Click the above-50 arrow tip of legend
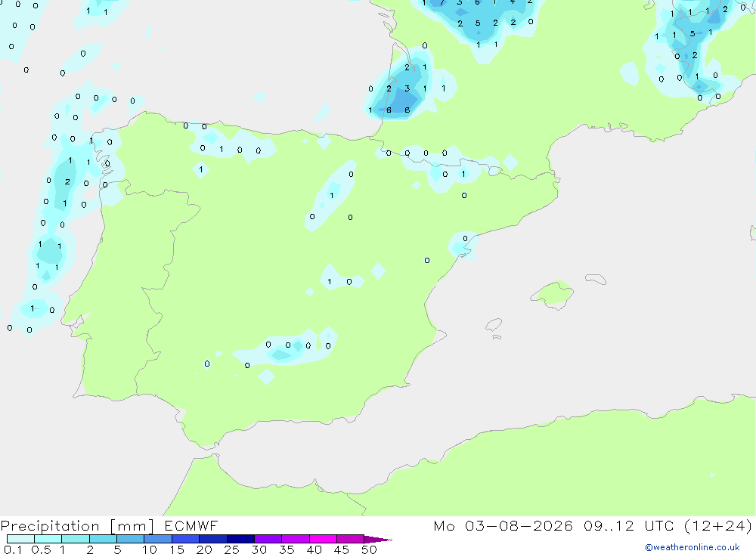This screenshot has width=756, height=554. coord(378,540)
